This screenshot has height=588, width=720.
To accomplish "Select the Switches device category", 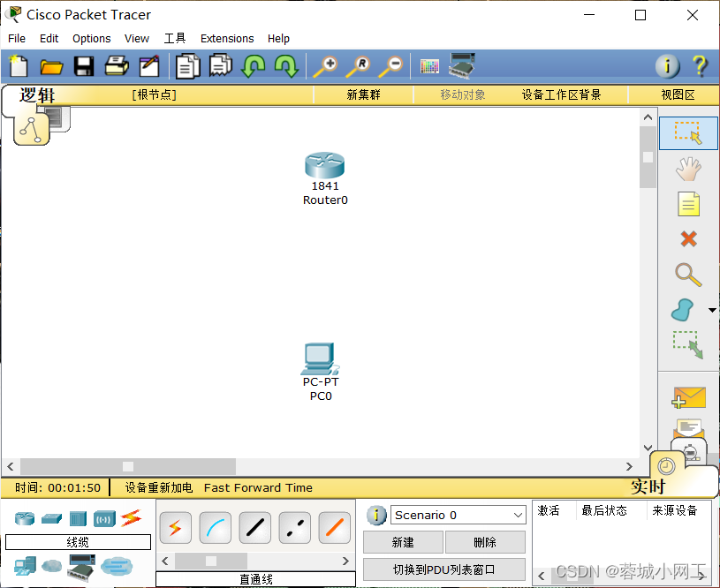I will [51, 518].
